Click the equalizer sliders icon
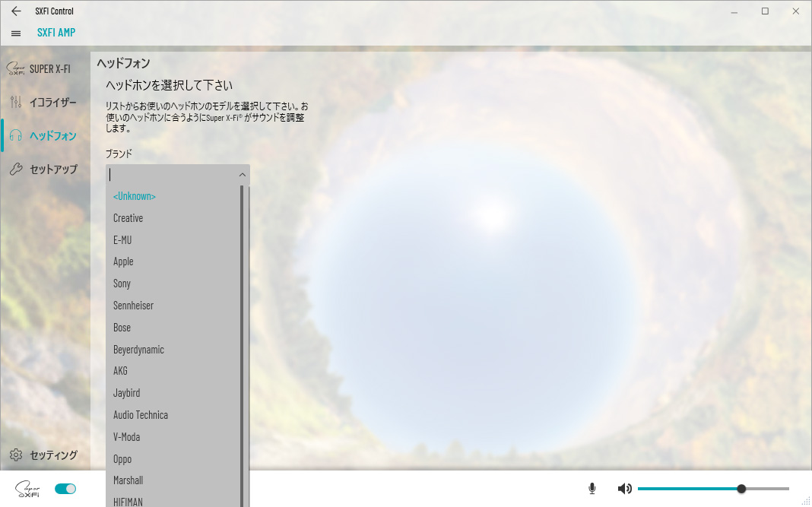812x507 pixels. [16, 103]
